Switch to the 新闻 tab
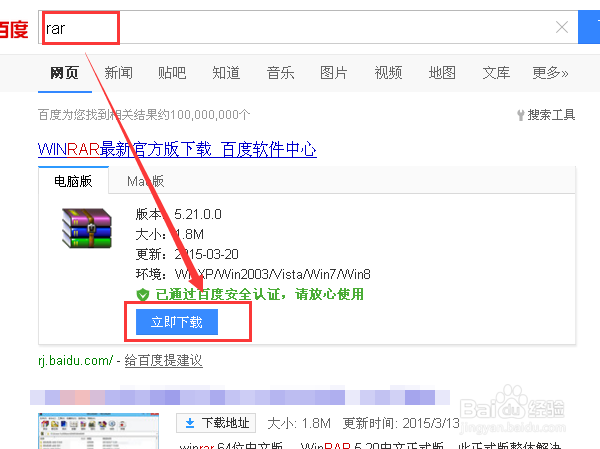Viewport: 600px width, 449px height. point(119,73)
